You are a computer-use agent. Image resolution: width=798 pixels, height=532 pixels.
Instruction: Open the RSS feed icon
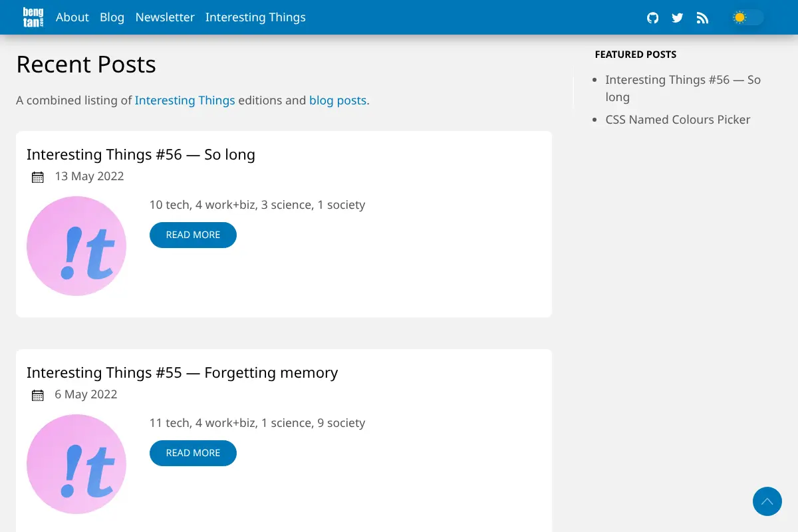click(x=702, y=18)
